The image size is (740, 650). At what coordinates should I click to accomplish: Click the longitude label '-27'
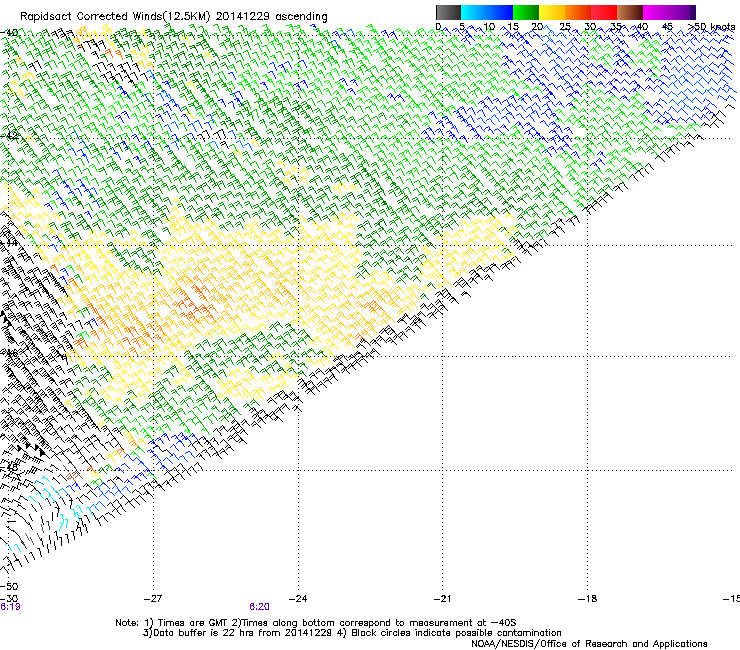tap(152, 598)
